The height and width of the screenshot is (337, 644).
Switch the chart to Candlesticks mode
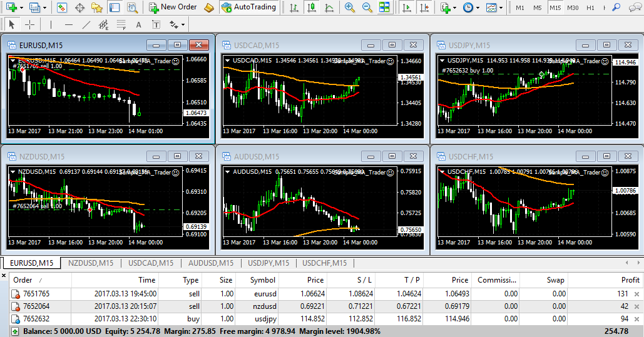[312, 8]
